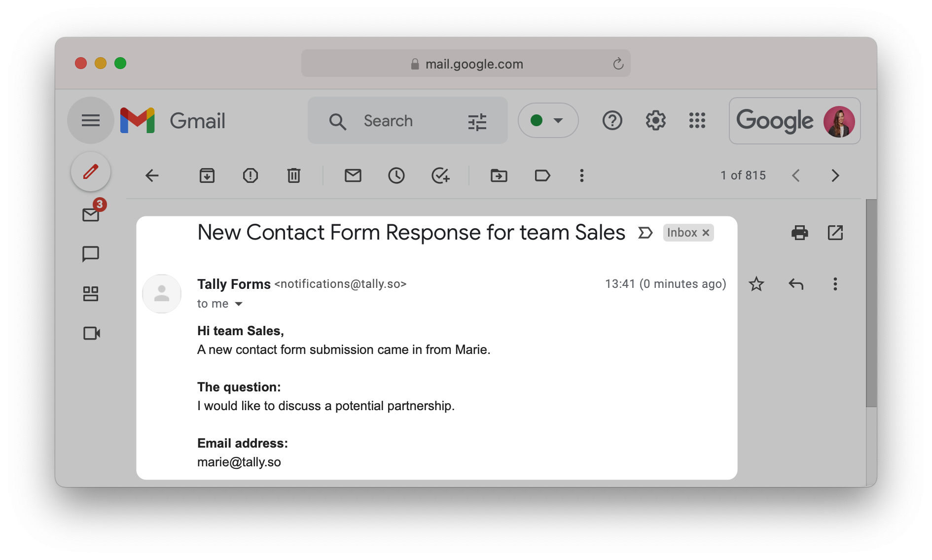Screen dimensions: 932x560
Task: Go to the older email arrow
Action: point(835,175)
